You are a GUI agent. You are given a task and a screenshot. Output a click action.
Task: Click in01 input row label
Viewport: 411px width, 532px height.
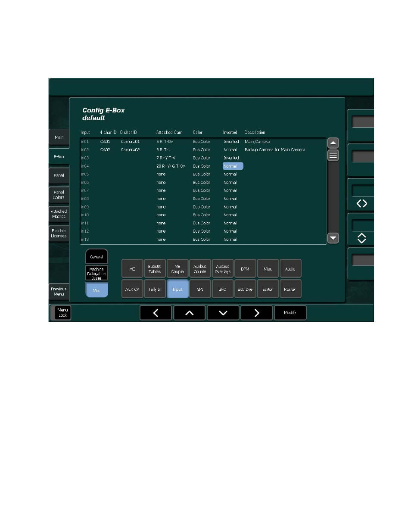[85, 142]
